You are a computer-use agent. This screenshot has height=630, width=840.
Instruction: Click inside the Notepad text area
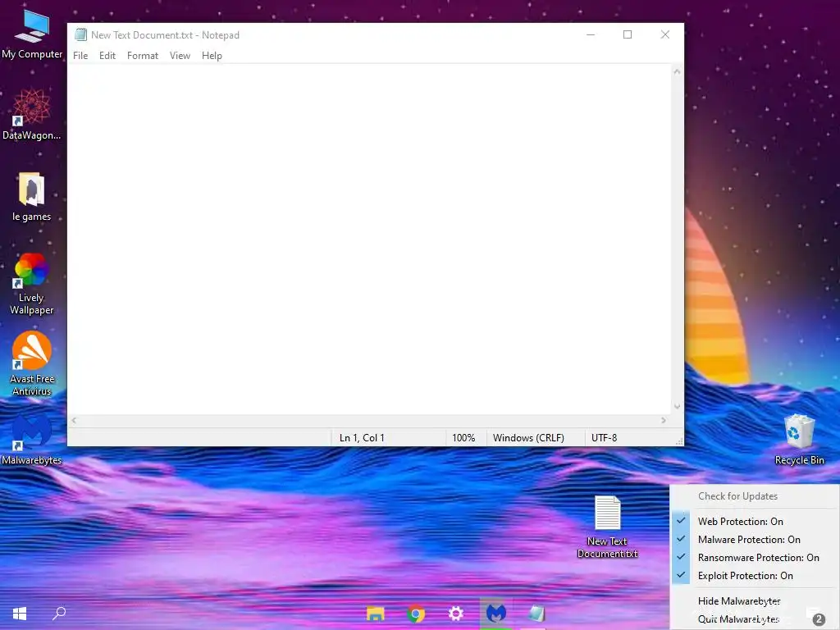[x=370, y=239]
